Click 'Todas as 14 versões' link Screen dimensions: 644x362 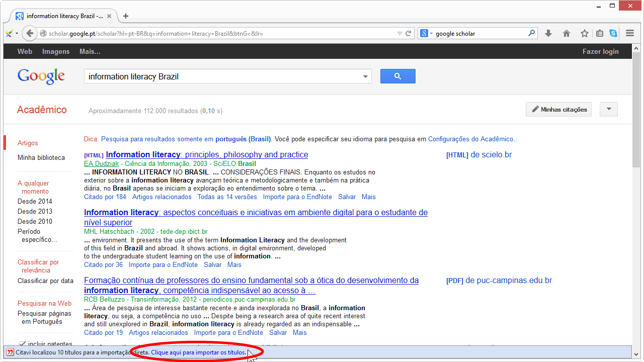227,197
